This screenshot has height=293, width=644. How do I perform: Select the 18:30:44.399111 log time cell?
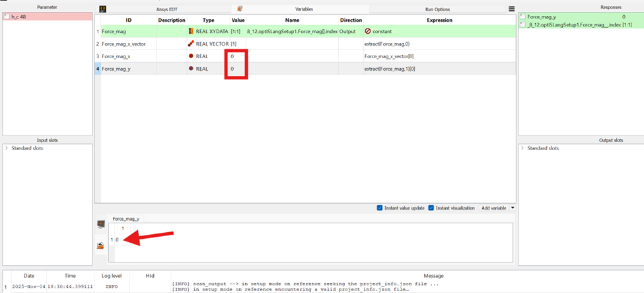click(70, 286)
